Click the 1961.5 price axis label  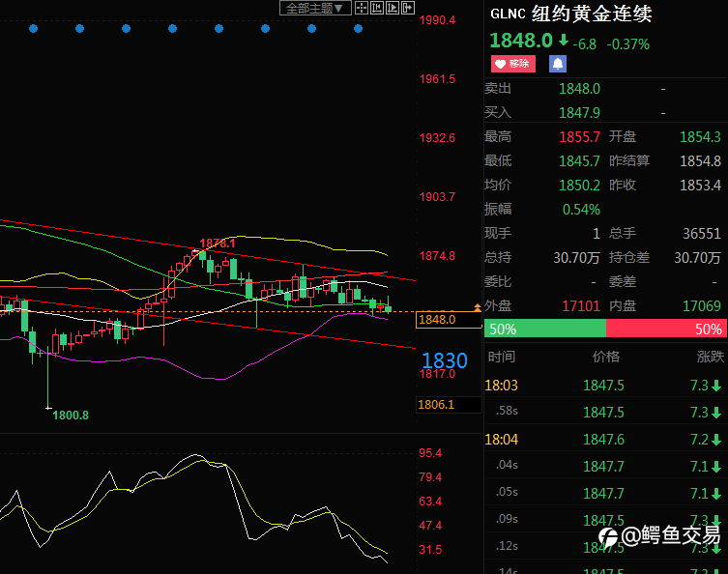click(437, 79)
